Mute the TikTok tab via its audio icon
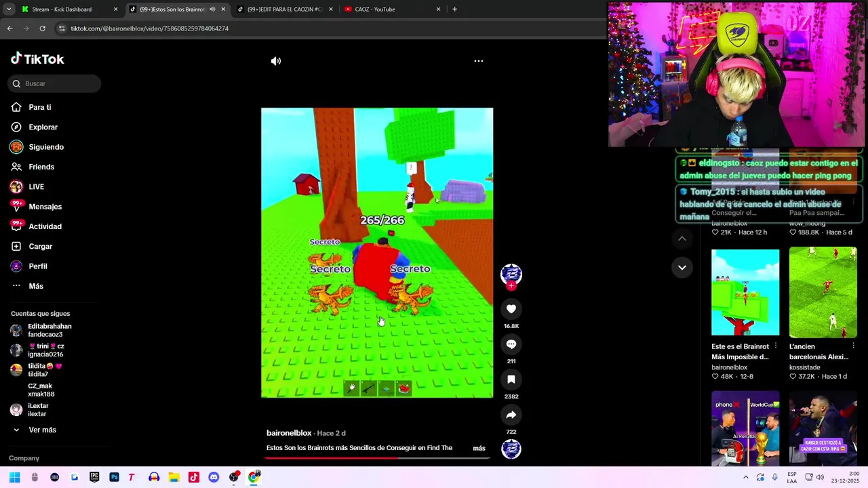The image size is (868, 488). tap(212, 9)
